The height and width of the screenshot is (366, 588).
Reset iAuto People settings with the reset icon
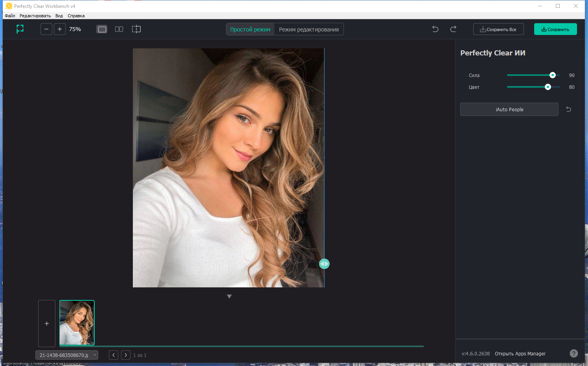click(x=568, y=109)
